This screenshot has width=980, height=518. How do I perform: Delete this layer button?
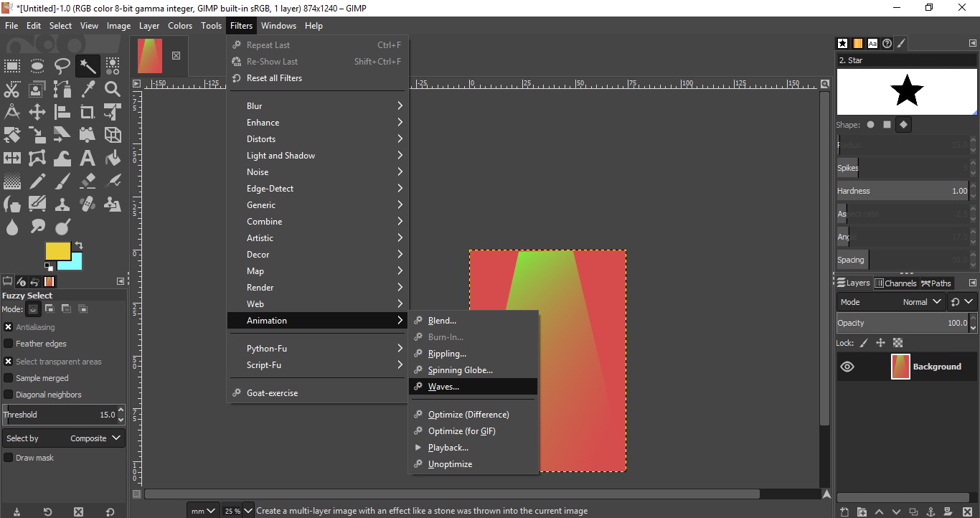click(x=966, y=512)
